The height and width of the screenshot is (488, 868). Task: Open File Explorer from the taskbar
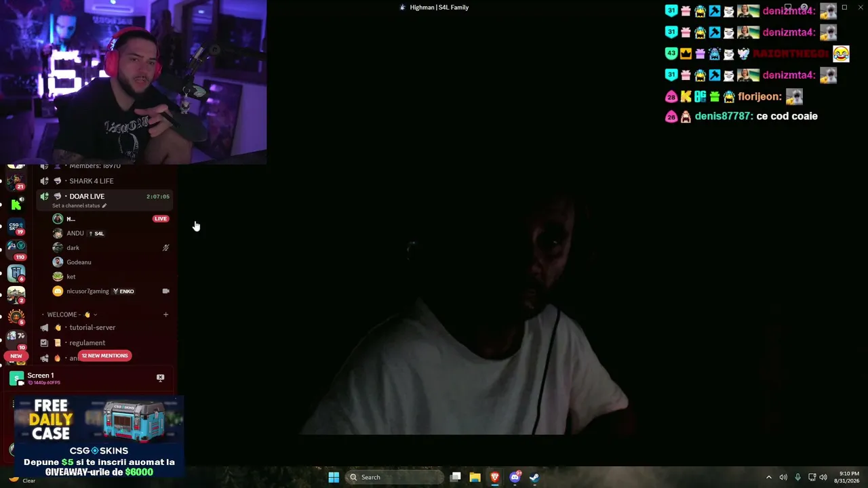[x=475, y=477]
